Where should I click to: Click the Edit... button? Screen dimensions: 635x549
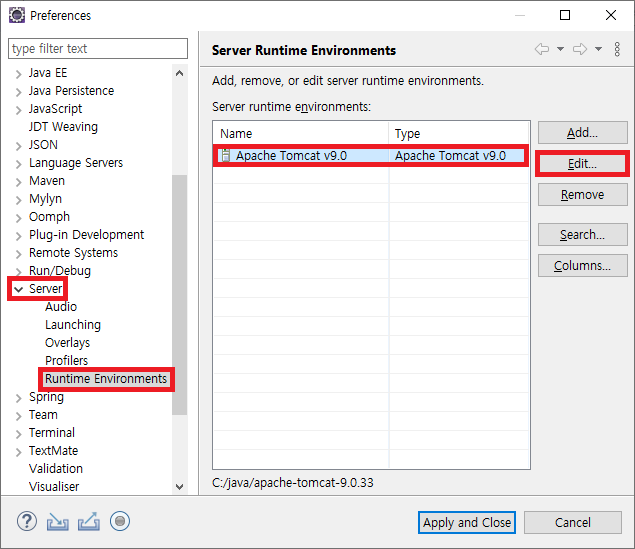coord(583,164)
